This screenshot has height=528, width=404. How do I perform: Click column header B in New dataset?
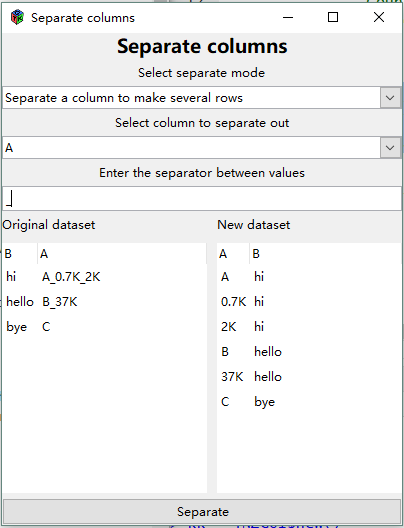325,254
